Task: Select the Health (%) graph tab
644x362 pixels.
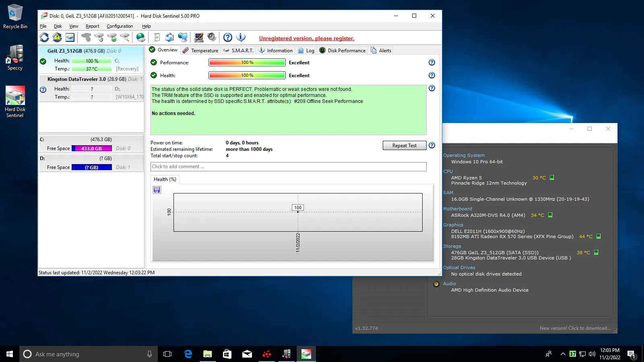Action: pos(165,179)
